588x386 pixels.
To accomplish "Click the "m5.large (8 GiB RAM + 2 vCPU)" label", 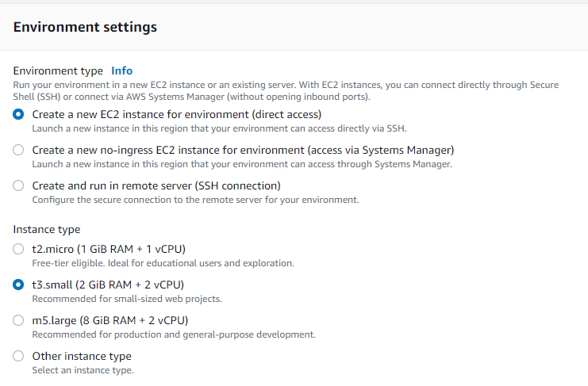I will pyautogui.click(x=110, y=320).
